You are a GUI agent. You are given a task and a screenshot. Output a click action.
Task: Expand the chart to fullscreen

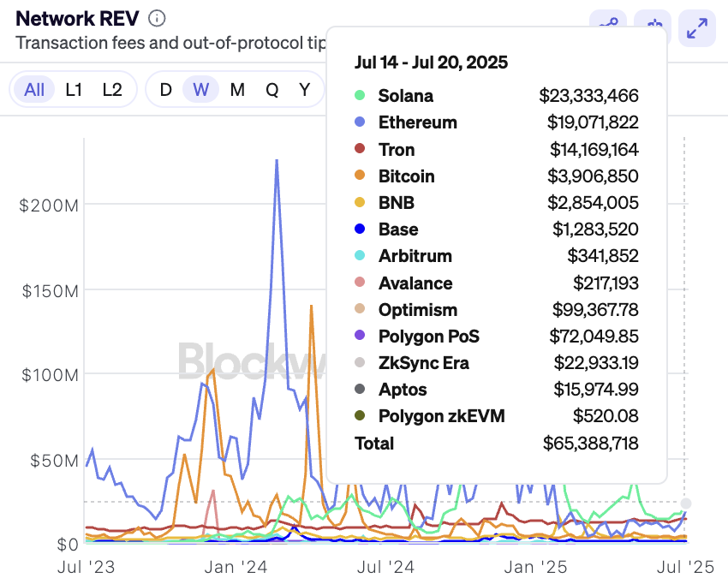(x=696, y=29)
